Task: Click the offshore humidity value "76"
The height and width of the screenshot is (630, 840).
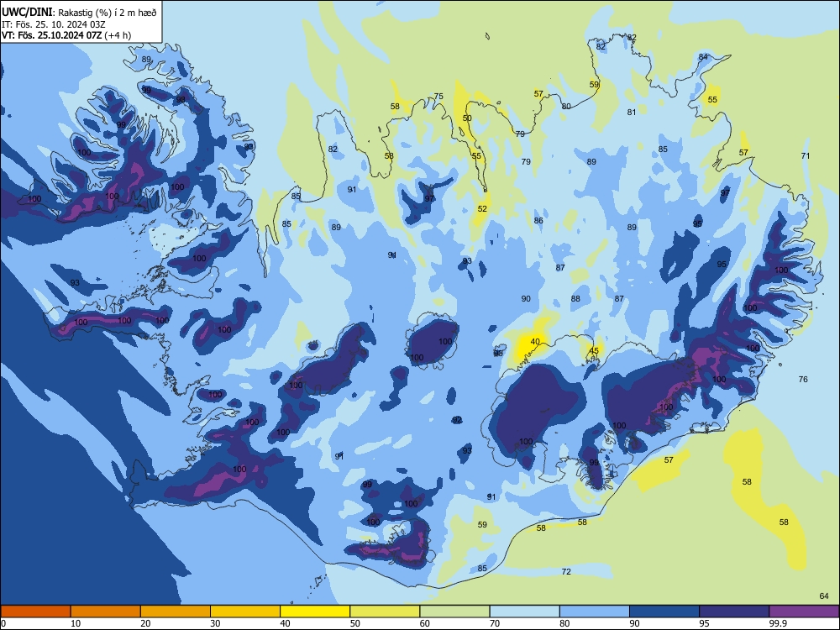Action: tap(802, 380)
